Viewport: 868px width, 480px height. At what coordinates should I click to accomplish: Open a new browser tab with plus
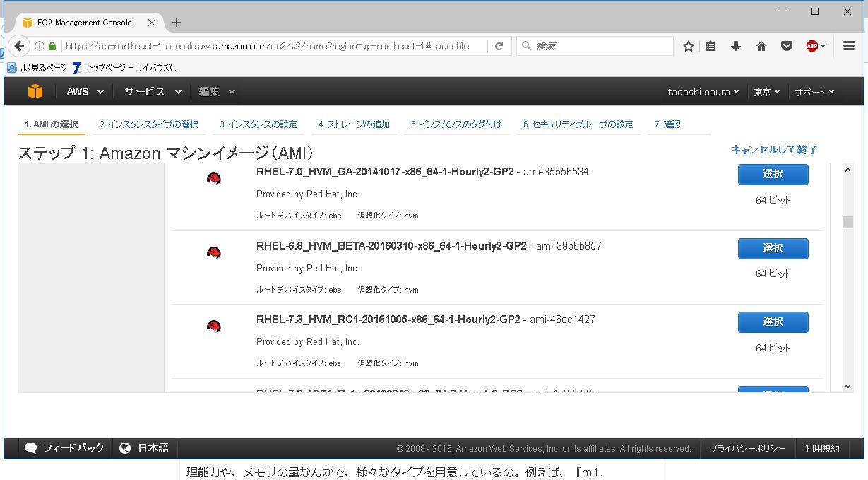tap(177, 23)
